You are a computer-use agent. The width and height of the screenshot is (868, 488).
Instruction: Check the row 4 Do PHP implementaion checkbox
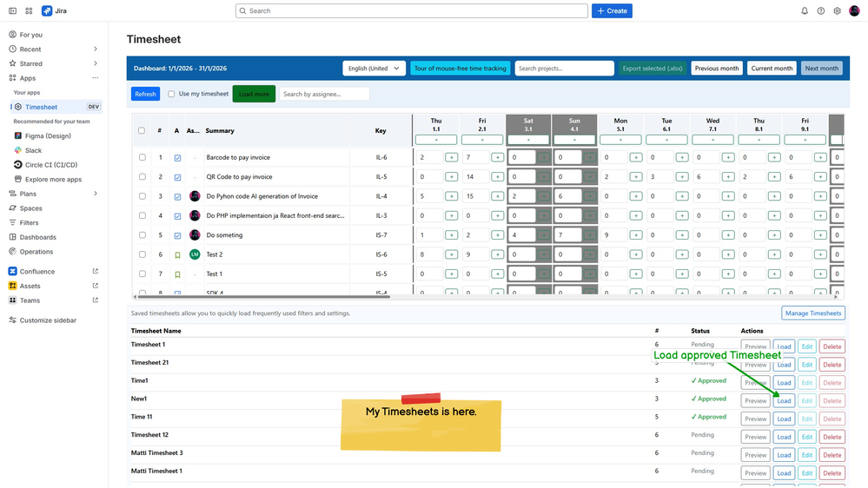click(x=142, y=215)
